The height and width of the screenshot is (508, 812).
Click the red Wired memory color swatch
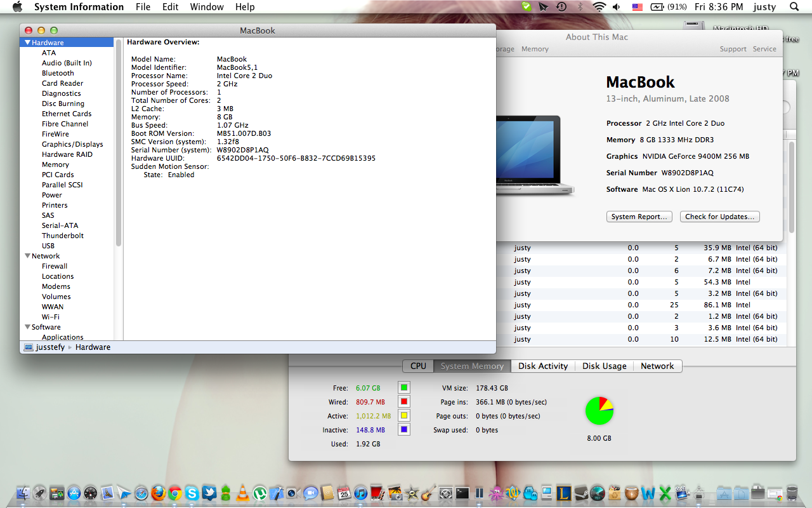[404, 401]
